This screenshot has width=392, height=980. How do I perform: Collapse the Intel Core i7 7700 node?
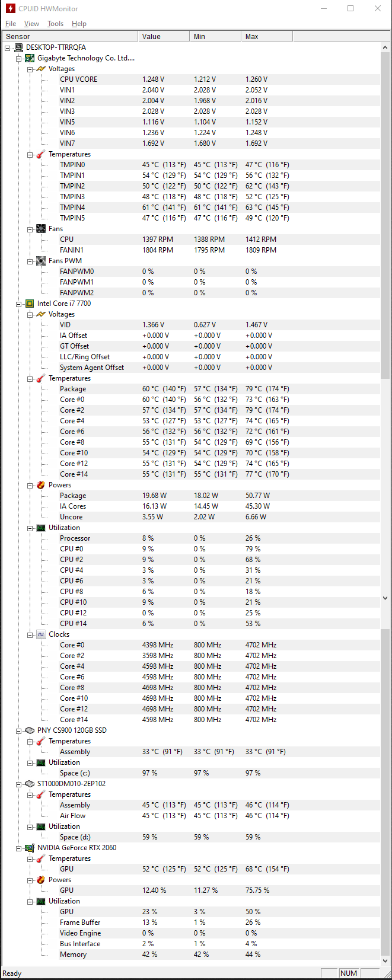[x=19, y=304]
